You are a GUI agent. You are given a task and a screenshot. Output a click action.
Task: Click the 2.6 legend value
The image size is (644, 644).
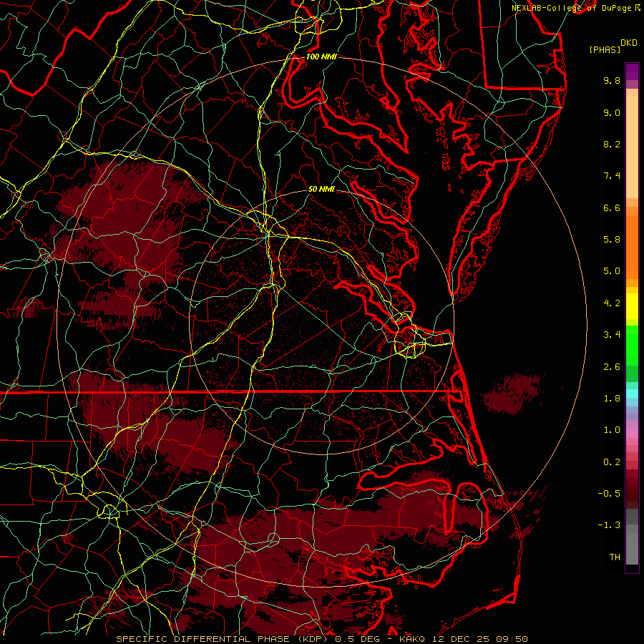tap(612, 367)
